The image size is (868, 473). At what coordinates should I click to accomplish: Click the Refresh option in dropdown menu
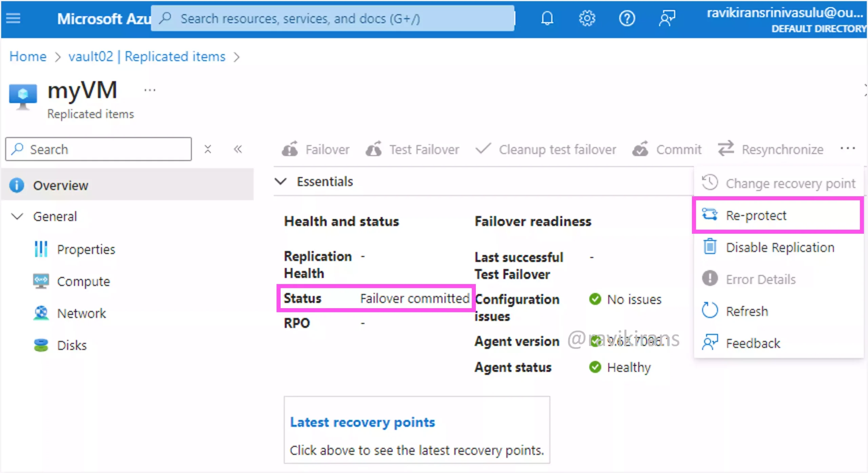(x=746, y=310)
